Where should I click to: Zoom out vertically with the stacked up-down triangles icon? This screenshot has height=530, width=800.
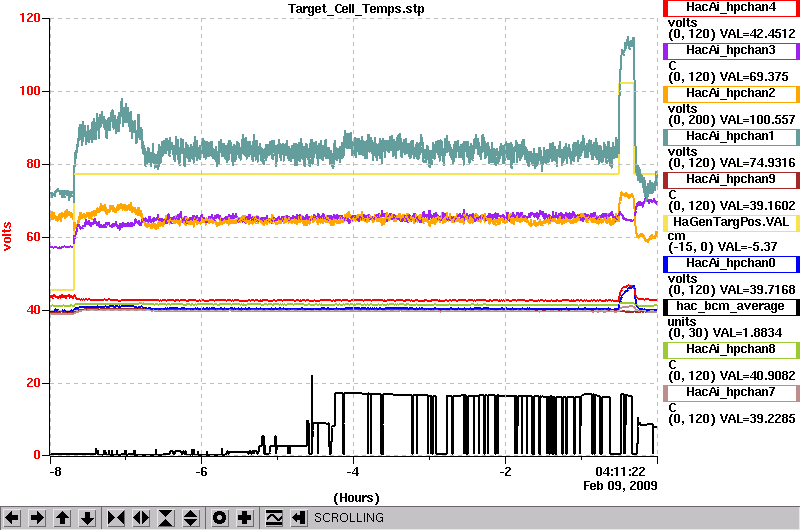[190, 518]
